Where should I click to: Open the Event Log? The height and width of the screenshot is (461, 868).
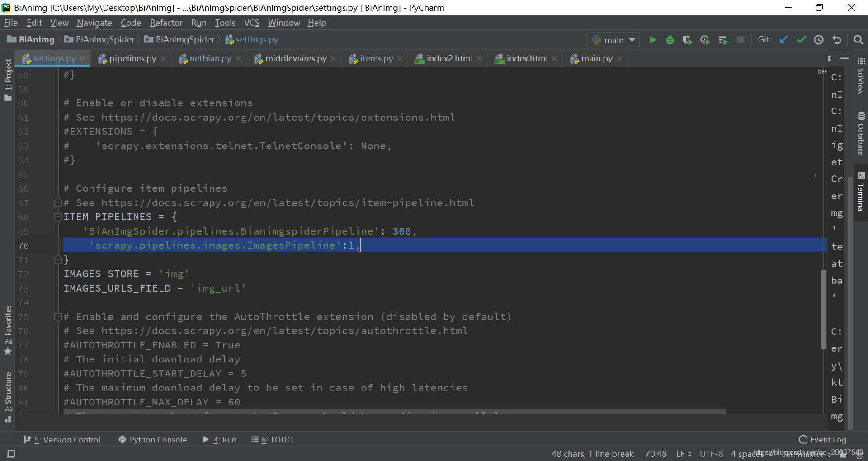click(x=822, y=440)
